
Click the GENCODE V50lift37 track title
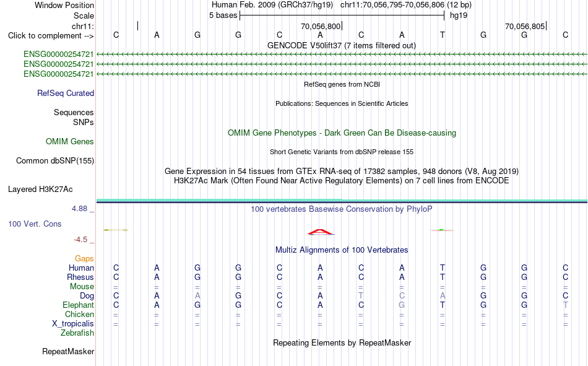coord(341,45)
